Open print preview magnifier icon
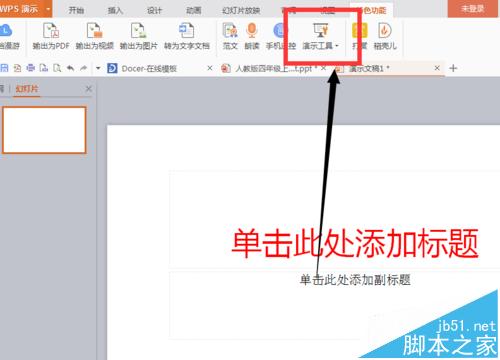 point(57,68)
